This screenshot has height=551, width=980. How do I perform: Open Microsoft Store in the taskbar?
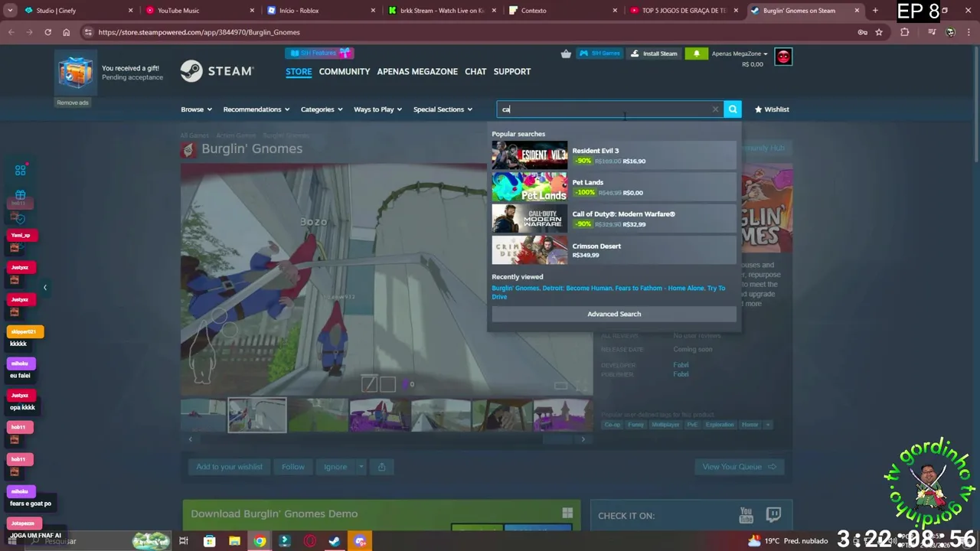point(209,541)
